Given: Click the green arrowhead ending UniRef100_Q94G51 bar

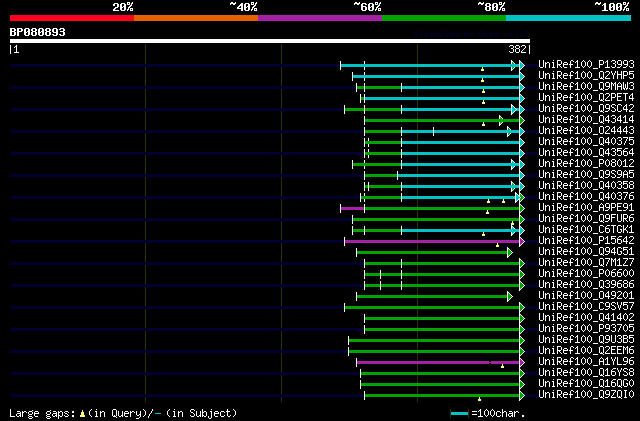Looking at the screenshot, I should [x=509, y=253].
